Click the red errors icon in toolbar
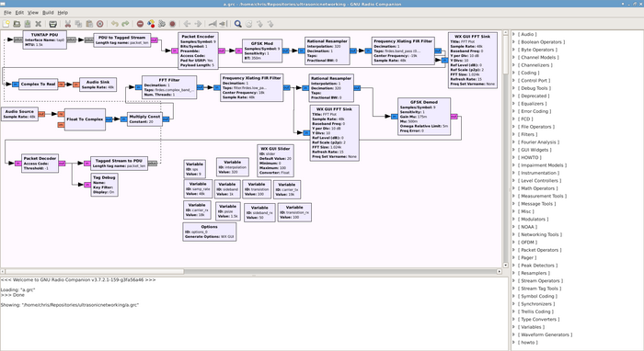This screenshot has height=351, width=644. click(x=140, y=24)
